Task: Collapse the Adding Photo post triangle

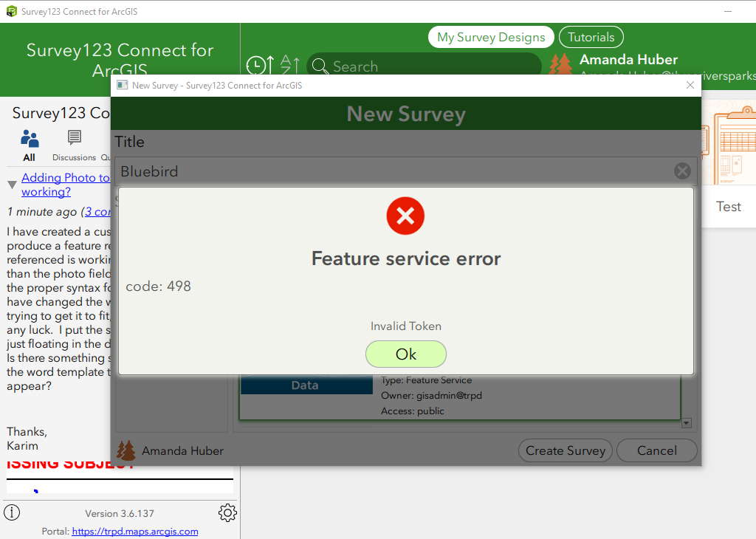Action: [13, 185]
